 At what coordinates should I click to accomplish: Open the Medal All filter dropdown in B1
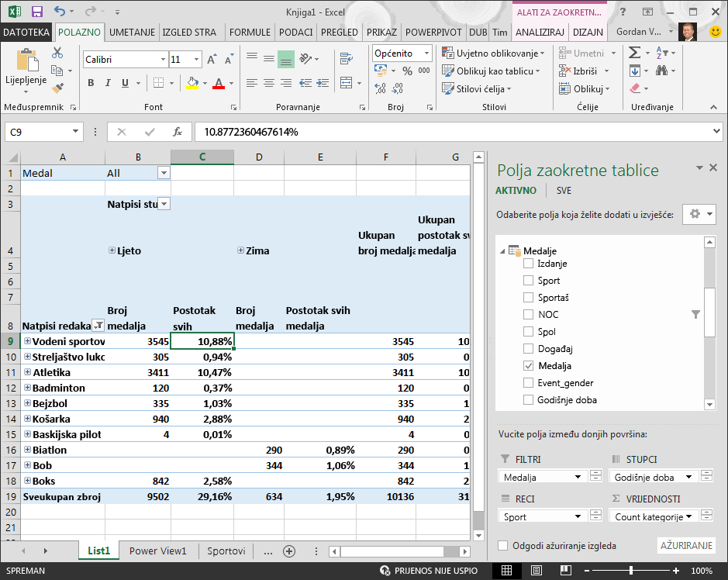164,173
